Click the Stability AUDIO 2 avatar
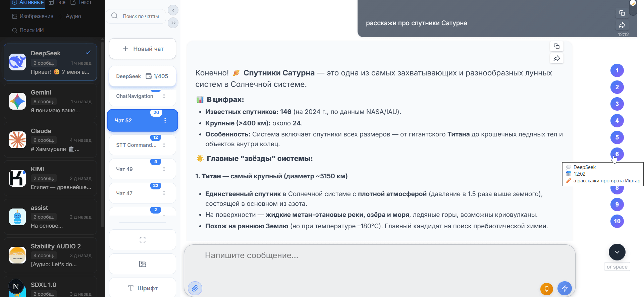This screenshot has height=297, width=644. [17, 255]
